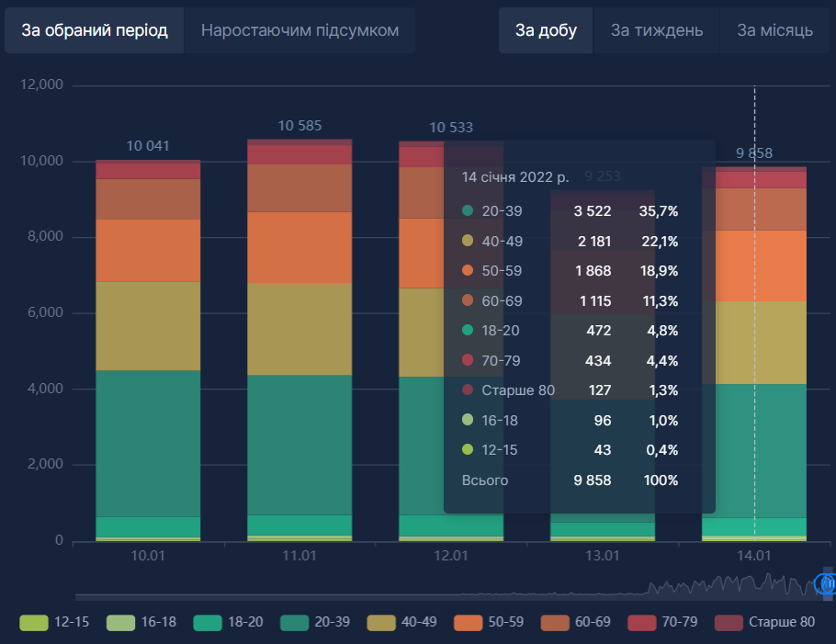The image size is (836, 644).
Task: Click the 14.01 bar's 50-59 segment
Action: 754,265
